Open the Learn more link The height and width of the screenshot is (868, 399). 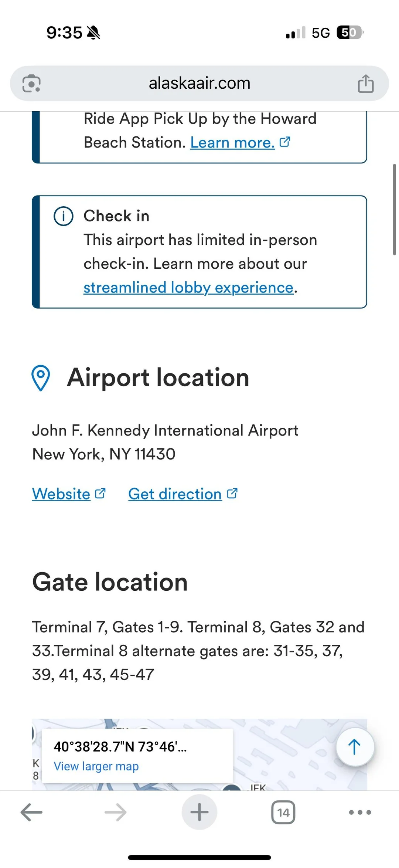232,143
